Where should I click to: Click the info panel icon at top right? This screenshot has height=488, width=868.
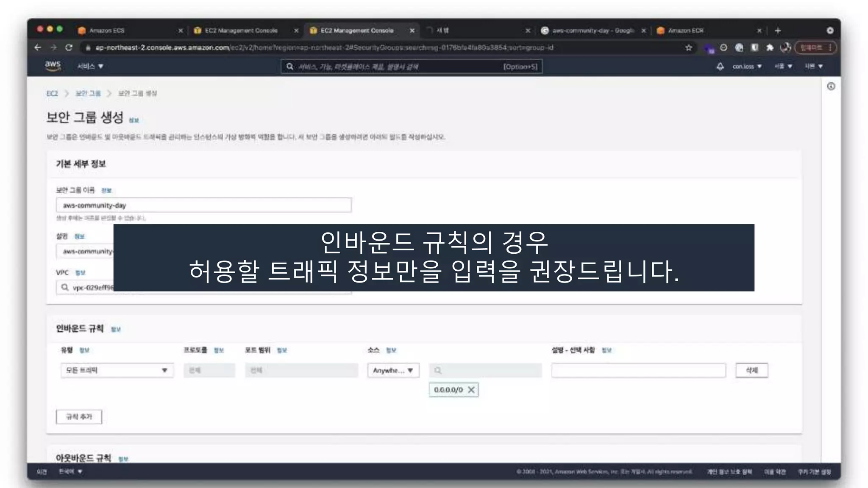click(x=831, y=86)
